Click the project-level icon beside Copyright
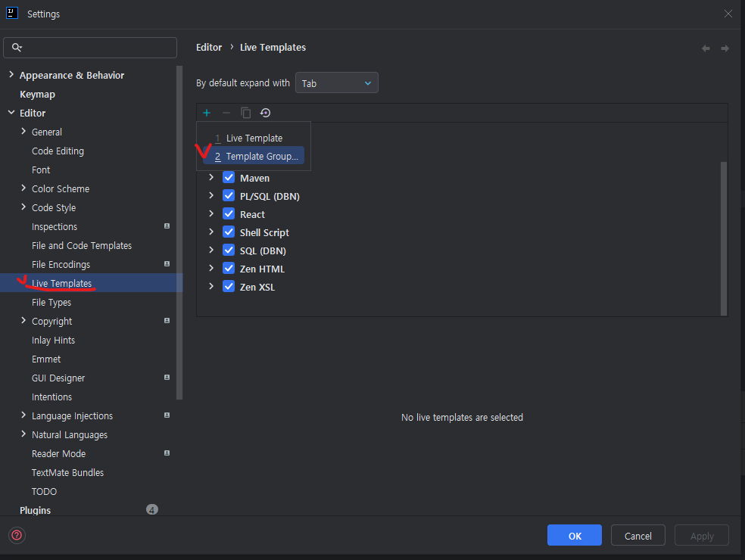 coord(167,321)
